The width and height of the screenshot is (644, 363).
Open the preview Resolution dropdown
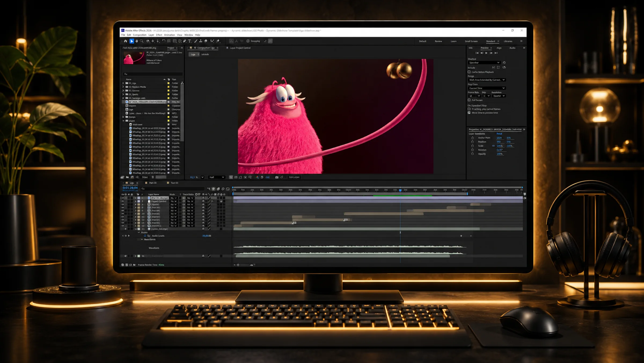pos(499,96)
